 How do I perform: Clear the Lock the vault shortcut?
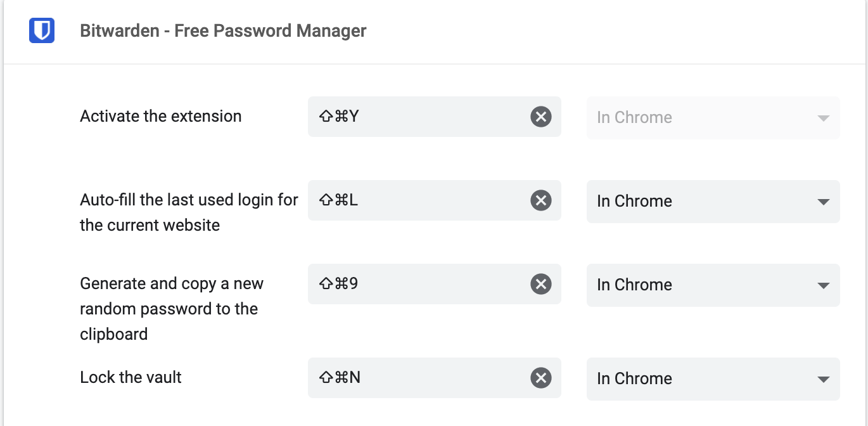(x=540, y=377)
